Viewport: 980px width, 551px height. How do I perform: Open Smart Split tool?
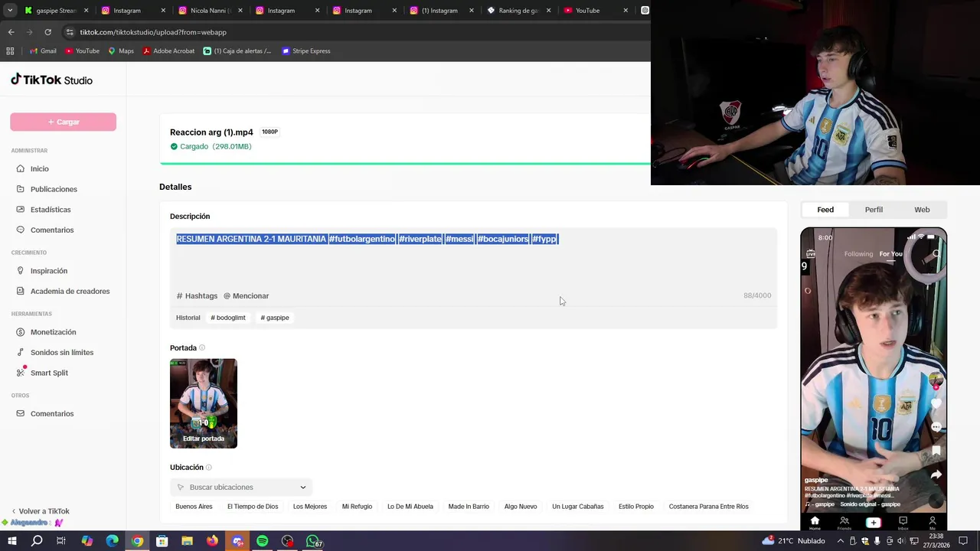click(49, 373)
